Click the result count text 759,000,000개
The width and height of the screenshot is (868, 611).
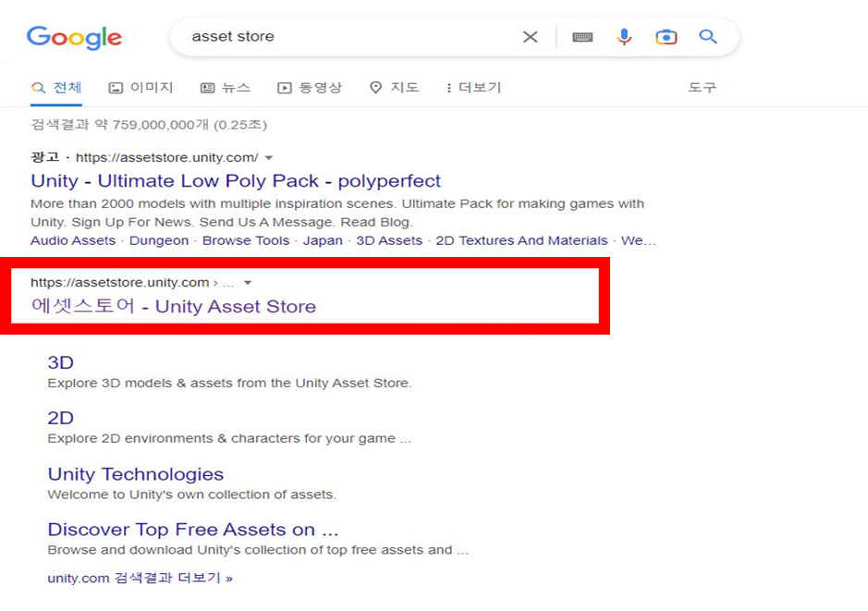pyautogui.click(x=161, y=125)
